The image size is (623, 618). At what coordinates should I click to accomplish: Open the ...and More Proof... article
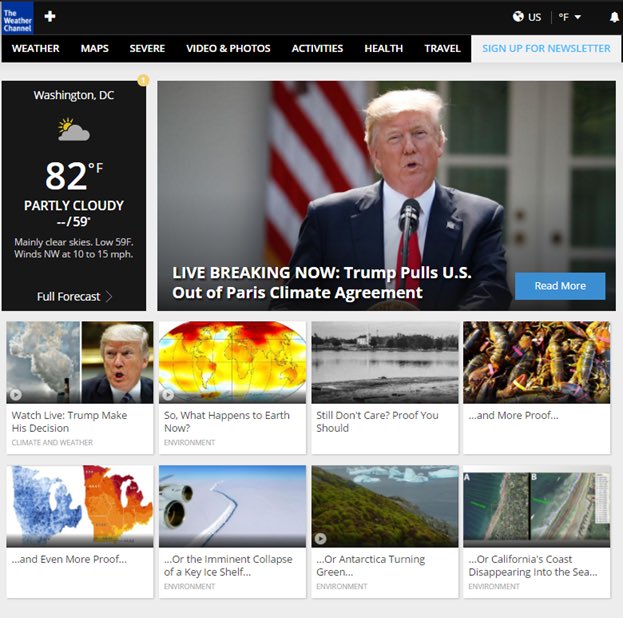click(x=513, y=415)
